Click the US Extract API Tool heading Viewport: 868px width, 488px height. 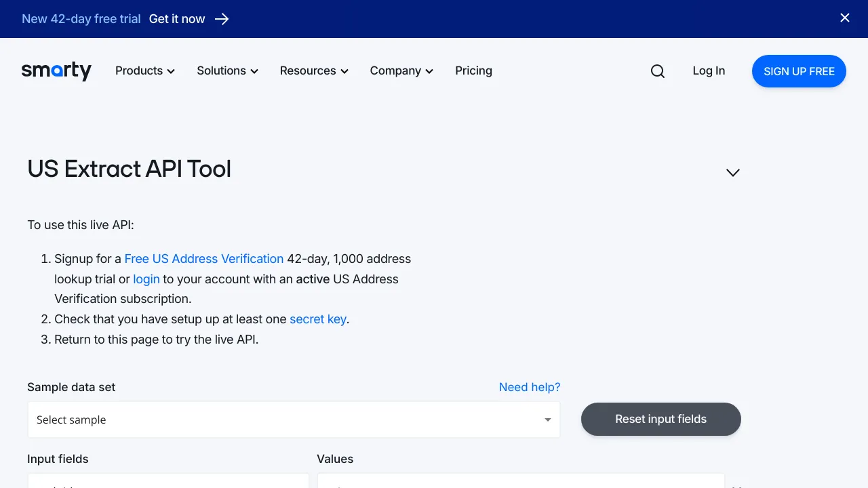click(130, 169)
